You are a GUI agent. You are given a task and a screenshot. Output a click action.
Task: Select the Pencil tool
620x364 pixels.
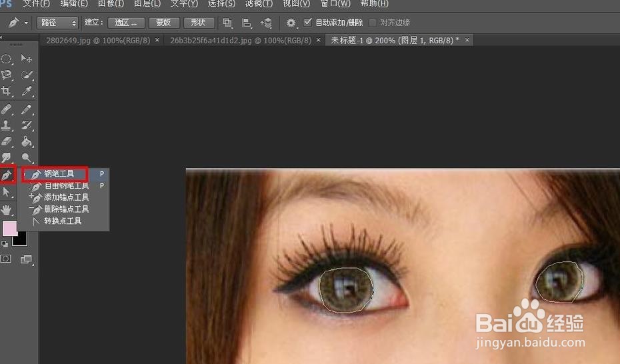click(x=27, y=109)
